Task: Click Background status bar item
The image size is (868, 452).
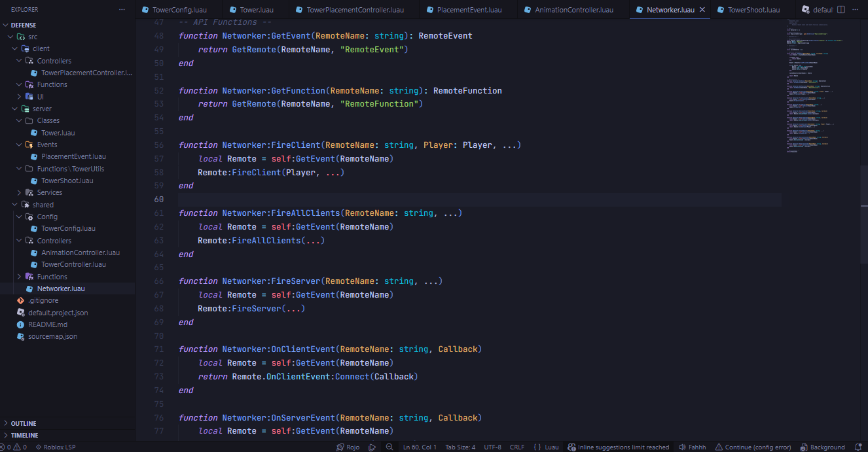Action: [822, 447]
